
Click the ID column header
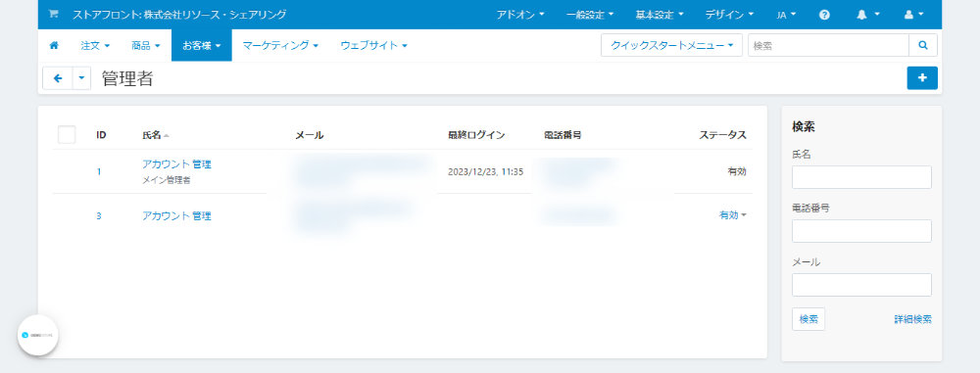101,135
